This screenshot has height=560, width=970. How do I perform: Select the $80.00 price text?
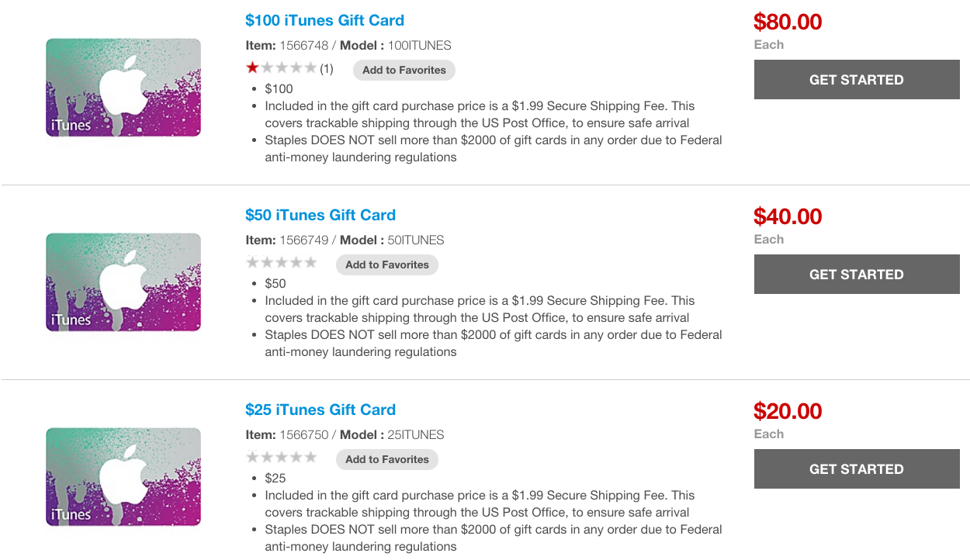click(788, 22)
